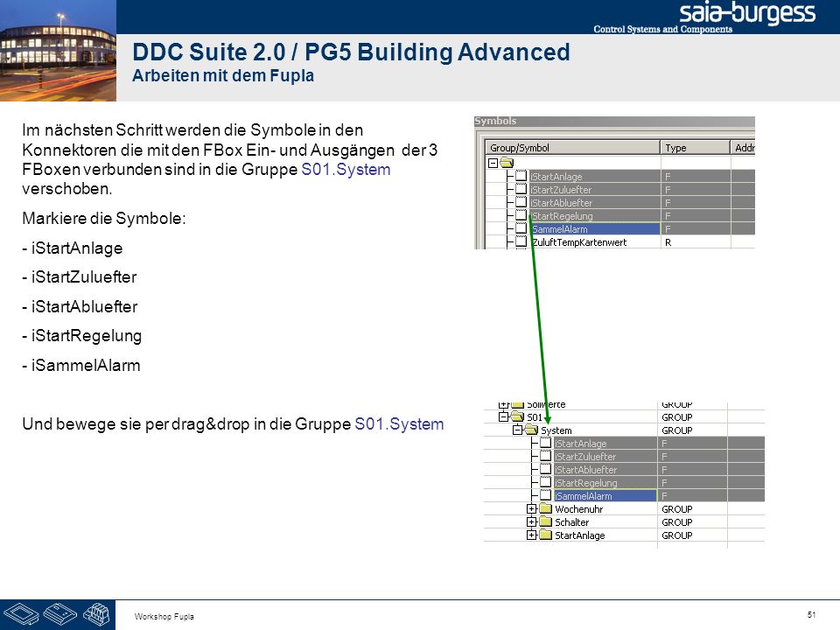Click the page number 51

point(811,614)
